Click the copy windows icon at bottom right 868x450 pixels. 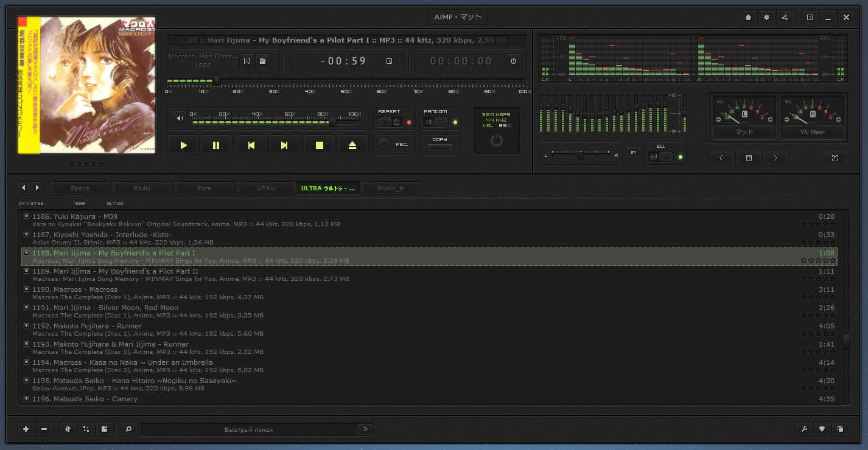pos(840,429)
